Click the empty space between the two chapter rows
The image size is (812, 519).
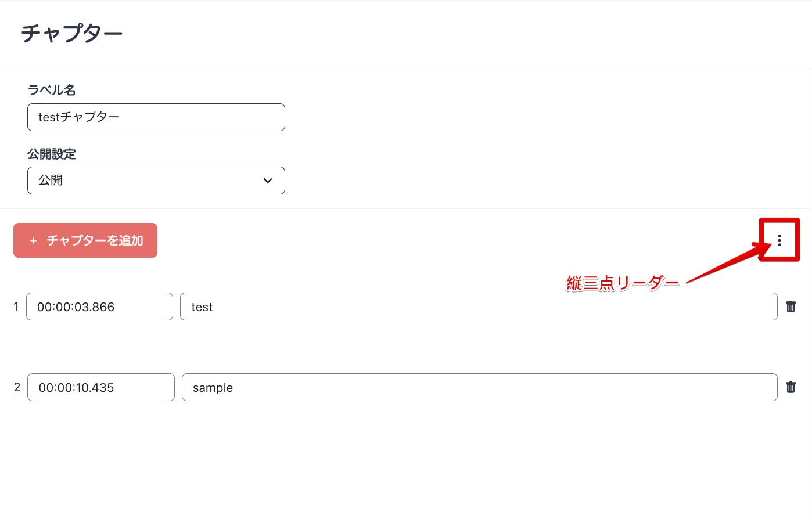(x=401, y=347)
